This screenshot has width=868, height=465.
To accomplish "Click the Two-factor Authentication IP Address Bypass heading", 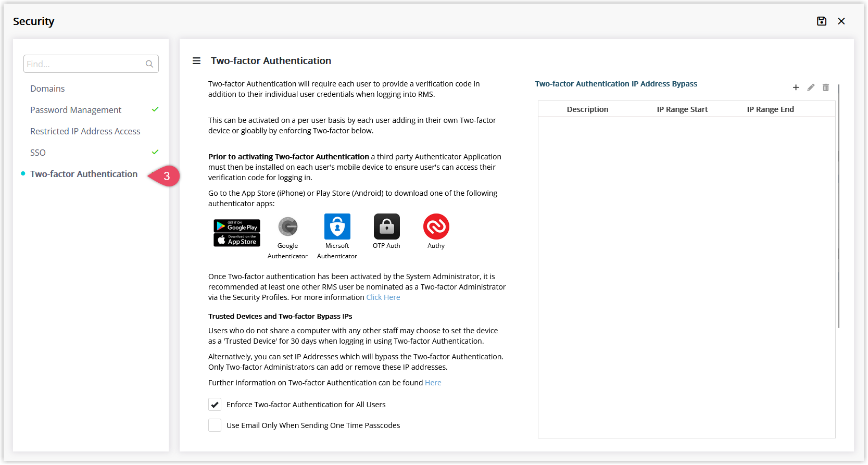I will (x=616, y=84).
